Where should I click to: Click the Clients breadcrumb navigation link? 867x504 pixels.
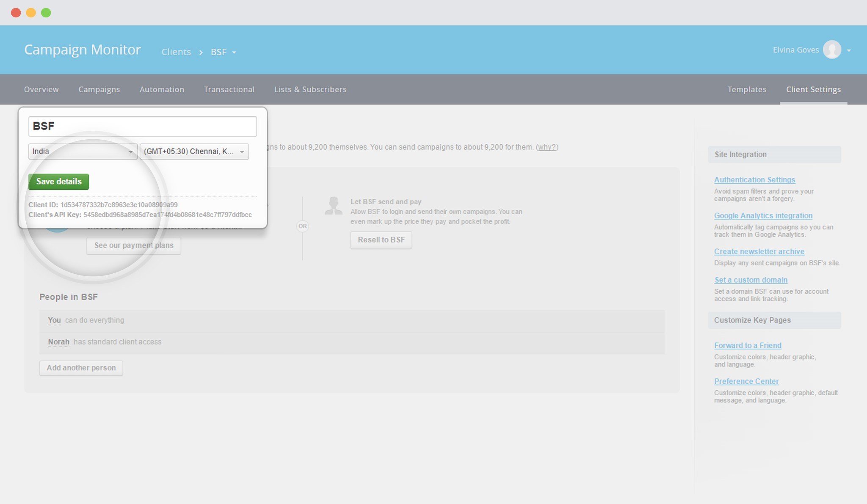click(177, 52)
